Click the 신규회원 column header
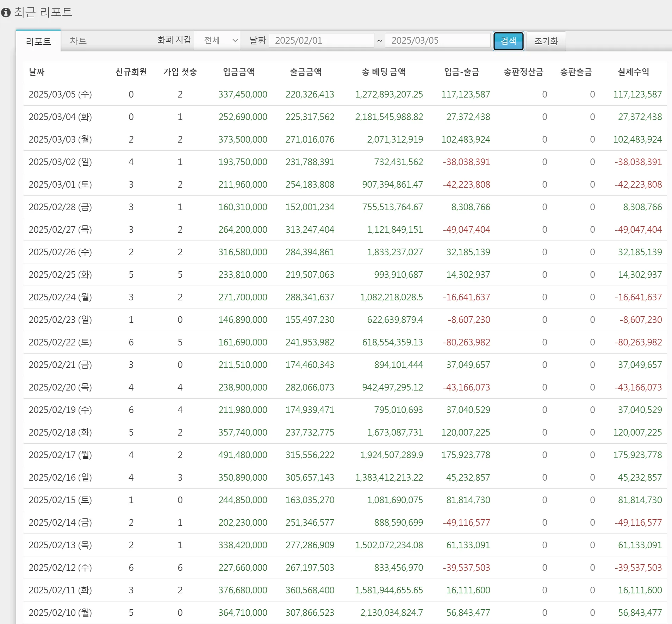 tap(131, 72)
